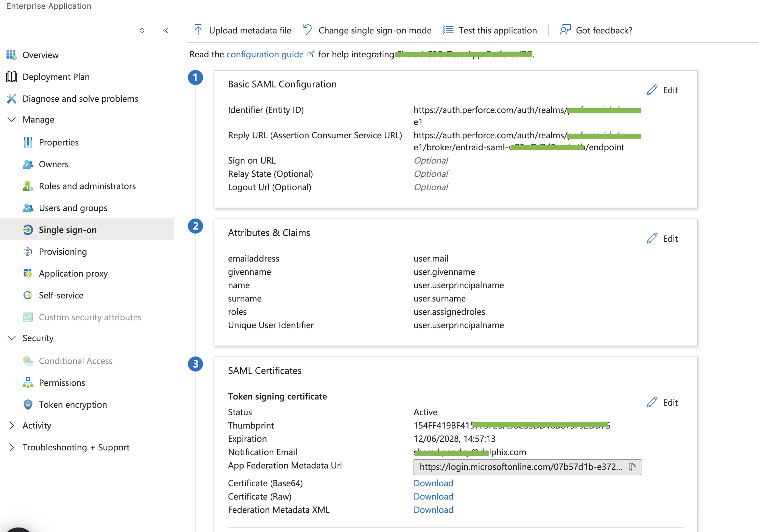This screenshot has width=759, height=532.
Task: Copy the App Federation Metadata Url
Action: coord(633,467)
